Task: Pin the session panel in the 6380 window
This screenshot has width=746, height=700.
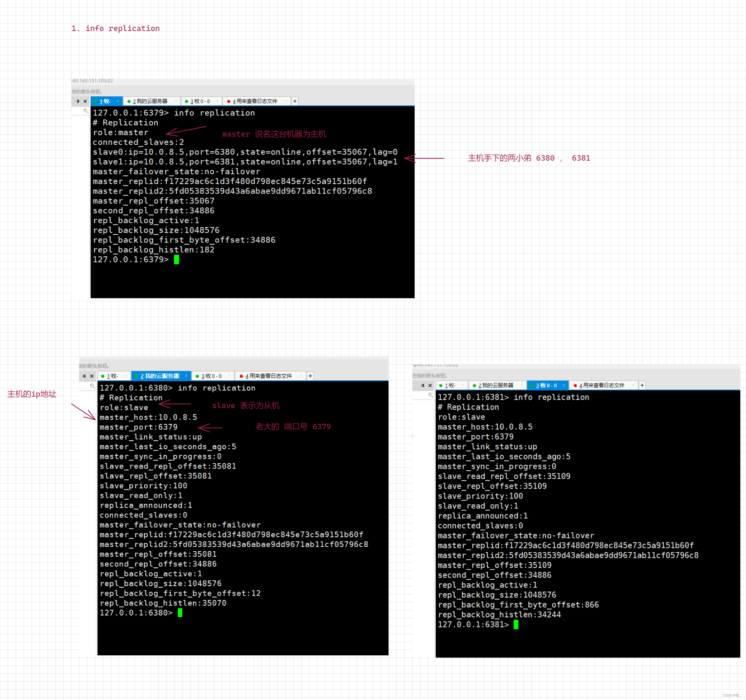Action: pos(84,376)
